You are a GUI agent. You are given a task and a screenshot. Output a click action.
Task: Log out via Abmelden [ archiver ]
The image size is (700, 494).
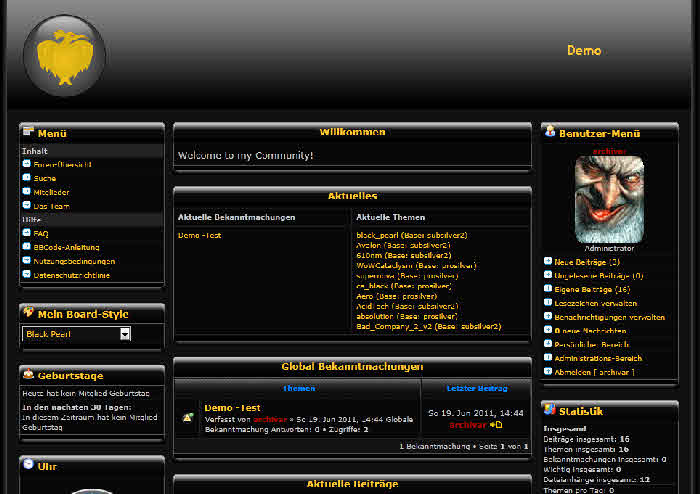click(x=594, y=371)
